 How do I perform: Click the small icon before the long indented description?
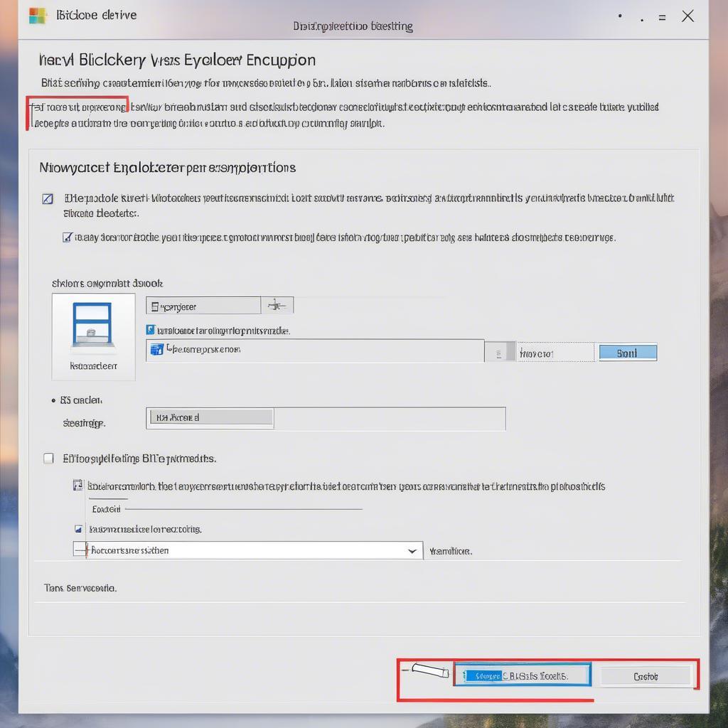(78, 485)
